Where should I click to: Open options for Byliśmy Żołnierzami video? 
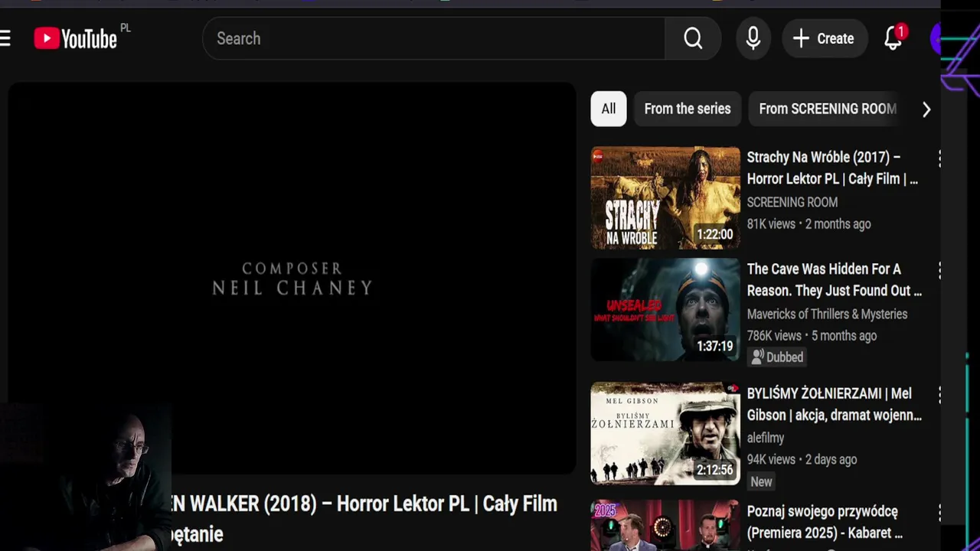coord(939,394)
